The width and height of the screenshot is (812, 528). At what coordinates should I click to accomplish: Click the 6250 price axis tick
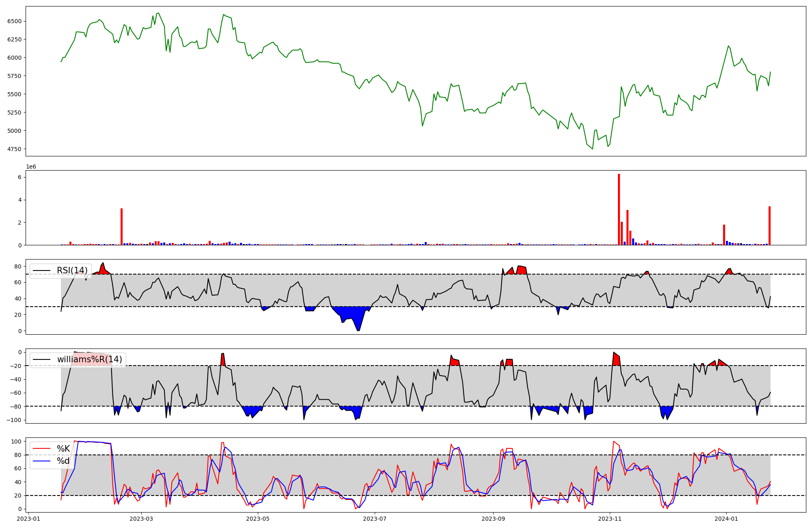pos(15,39)
